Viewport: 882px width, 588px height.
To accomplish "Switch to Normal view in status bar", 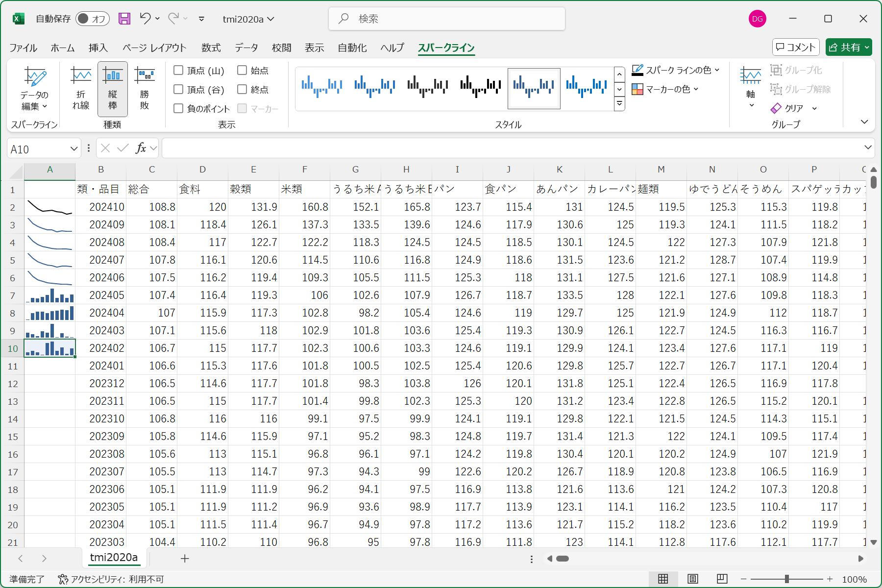I will tap(663, 579).
